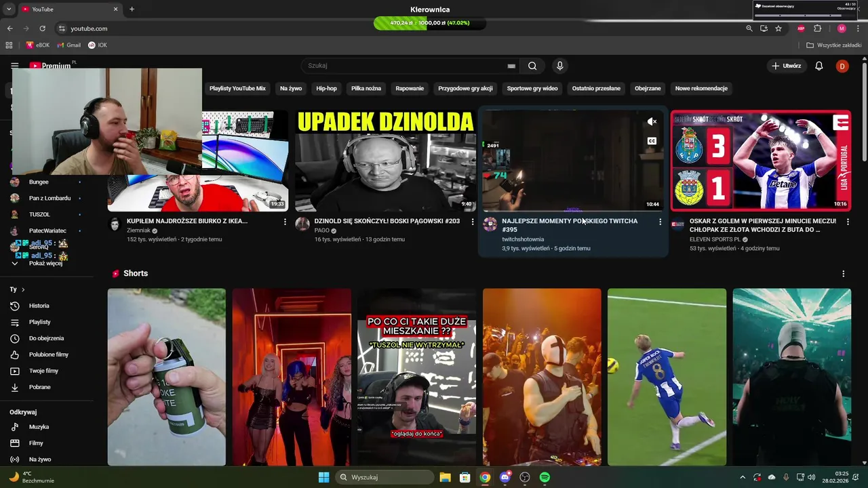Screen dimensions: 868x488
Task: Open the twitchshotownia channel link
Action: (x=523, y=239)
